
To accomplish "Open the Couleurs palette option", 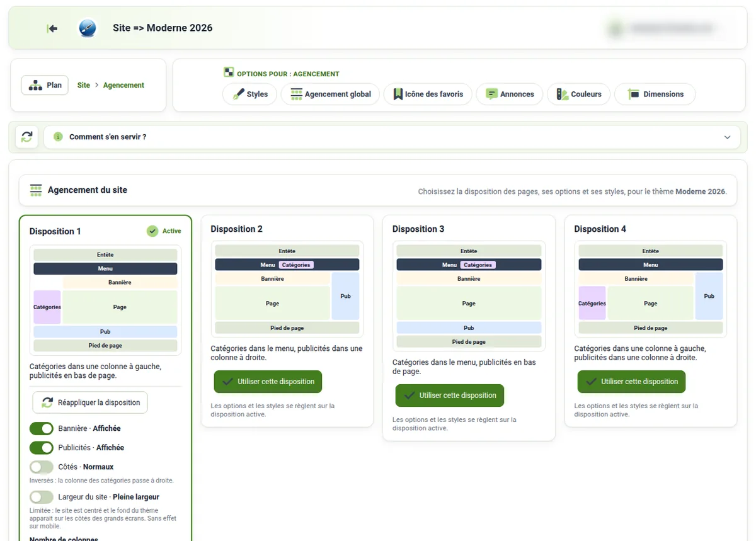I will pos(579,94).
